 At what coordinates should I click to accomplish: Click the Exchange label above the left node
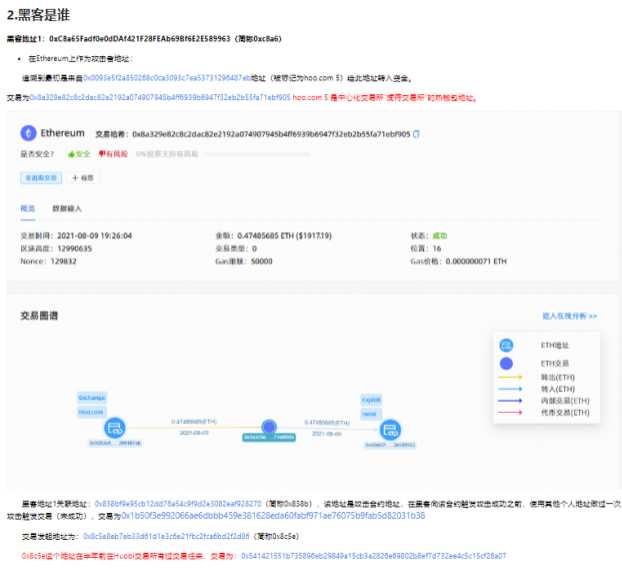[x=91, y=397]
